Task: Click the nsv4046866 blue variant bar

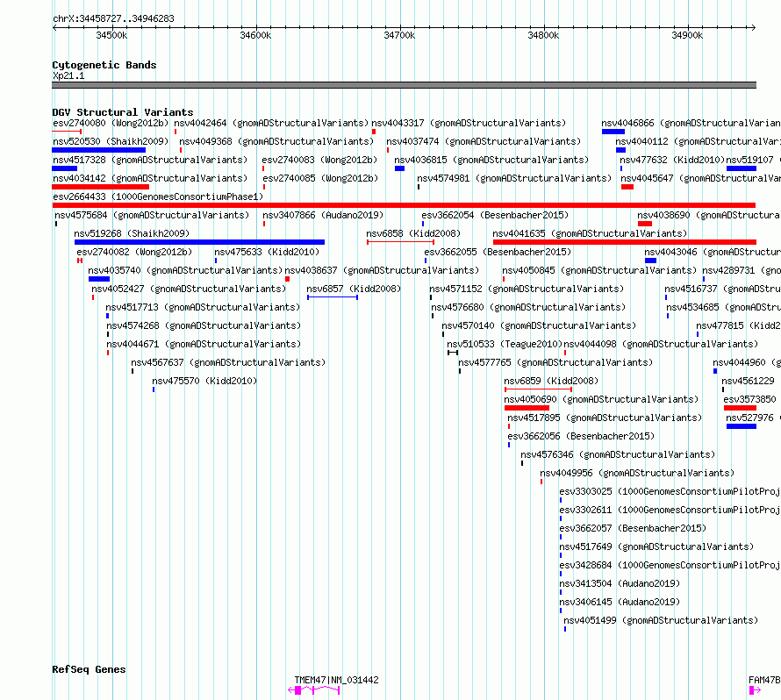Action: 613,132
